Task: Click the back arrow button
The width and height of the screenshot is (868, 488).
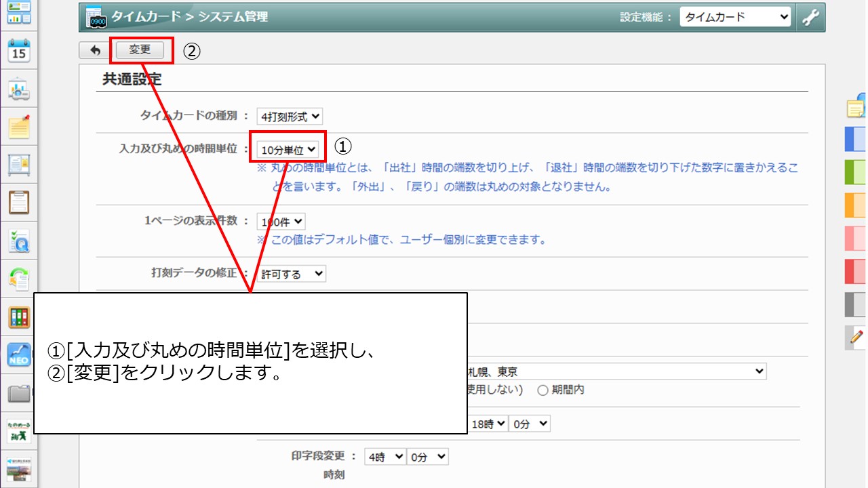Action: click(94, 50)
